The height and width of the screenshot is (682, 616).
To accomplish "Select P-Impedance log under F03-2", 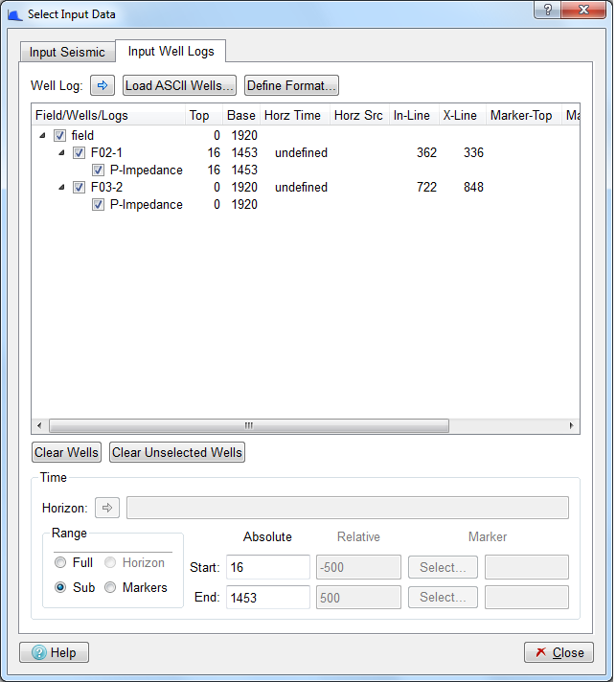I will [x=147, y=205].
